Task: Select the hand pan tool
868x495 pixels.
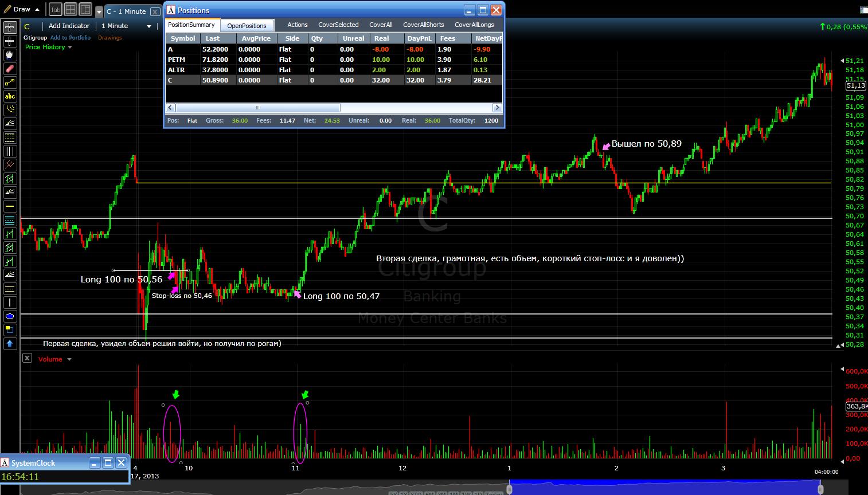Action: [x=10, y=55]
